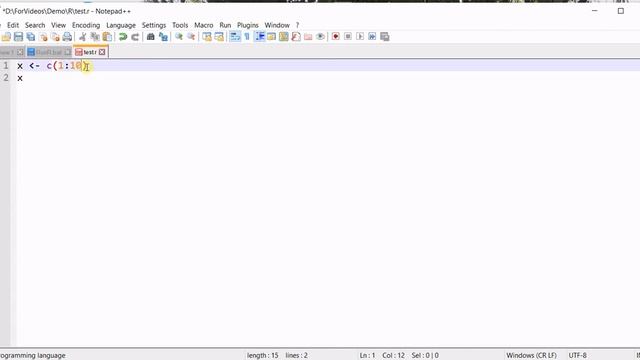
Task: Click line number 1 in margin
Action: [x=6, y=66]
